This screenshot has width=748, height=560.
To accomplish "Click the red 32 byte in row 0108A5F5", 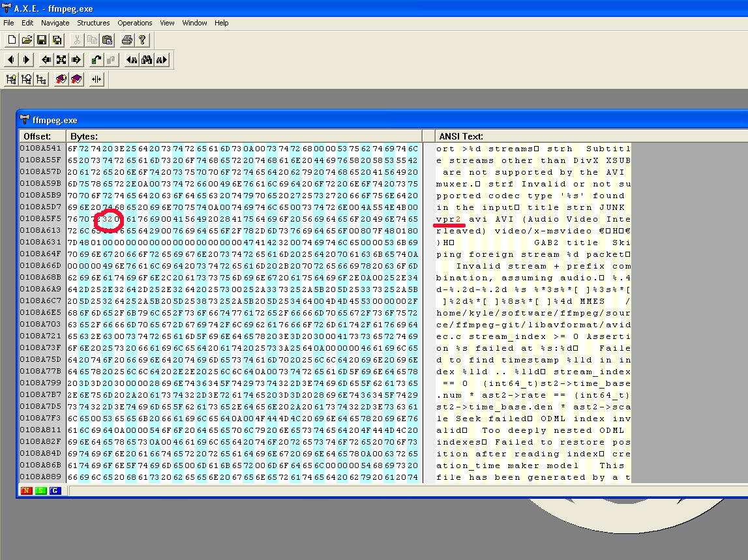I will click(108, 219).
